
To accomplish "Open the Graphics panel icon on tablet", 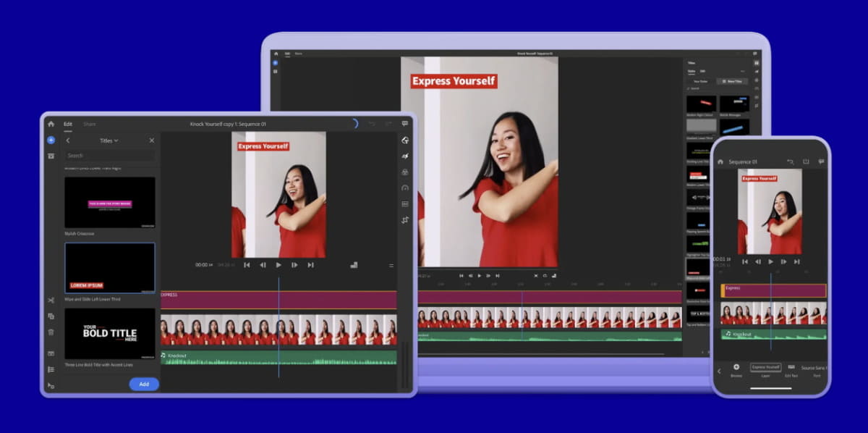I will click(x=405, y=140).
